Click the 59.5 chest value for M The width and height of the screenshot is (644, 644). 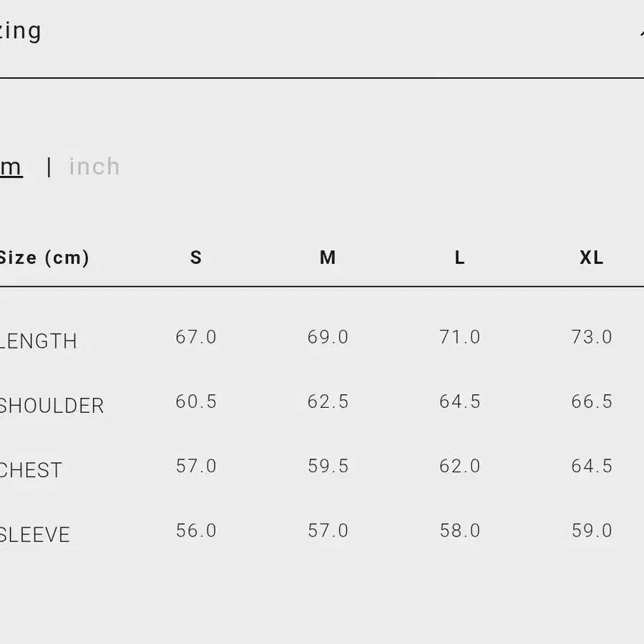328,466
